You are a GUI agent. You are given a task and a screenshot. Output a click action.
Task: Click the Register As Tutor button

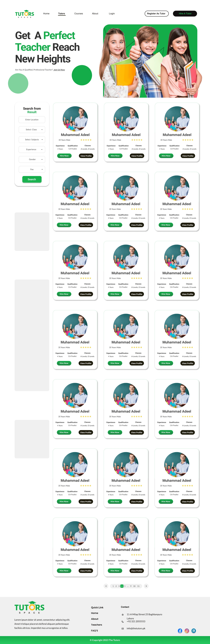pyautogui.click(x=157, y=13)
